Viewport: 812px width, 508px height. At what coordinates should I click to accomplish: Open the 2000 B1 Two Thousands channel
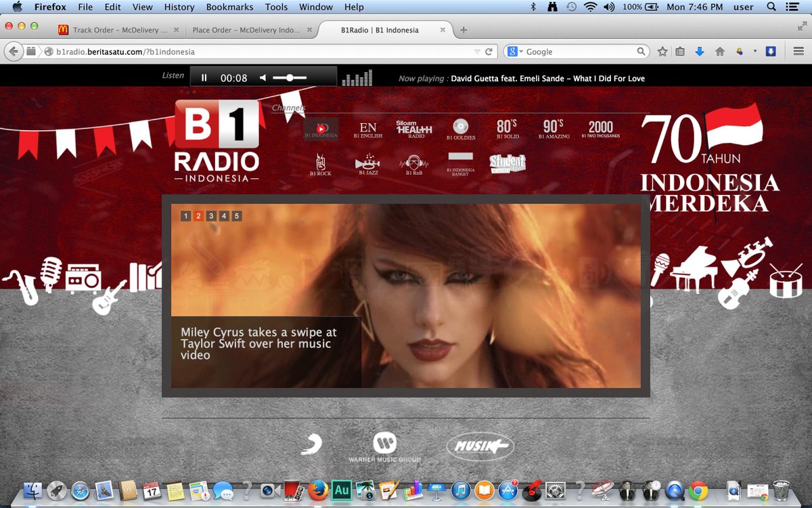(601, 129)
